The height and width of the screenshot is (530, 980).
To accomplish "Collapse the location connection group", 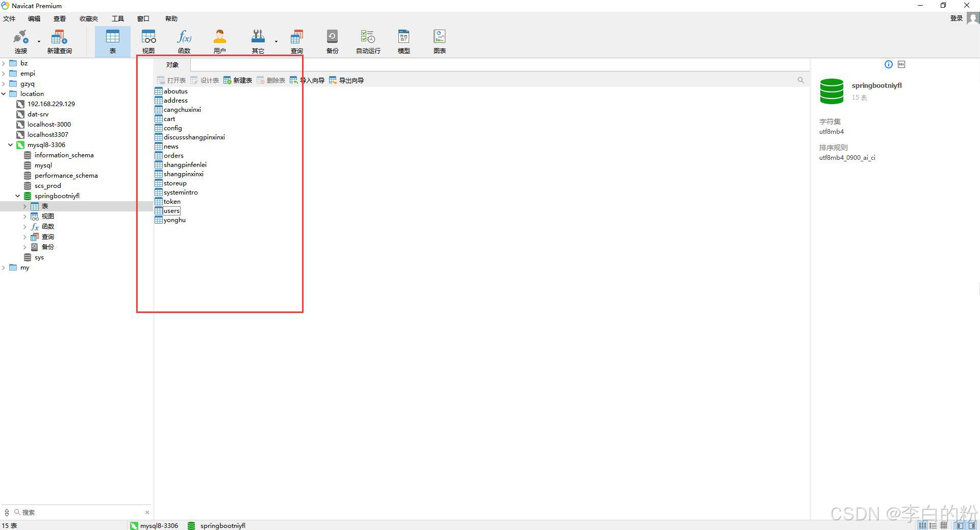I will point(4,94).
